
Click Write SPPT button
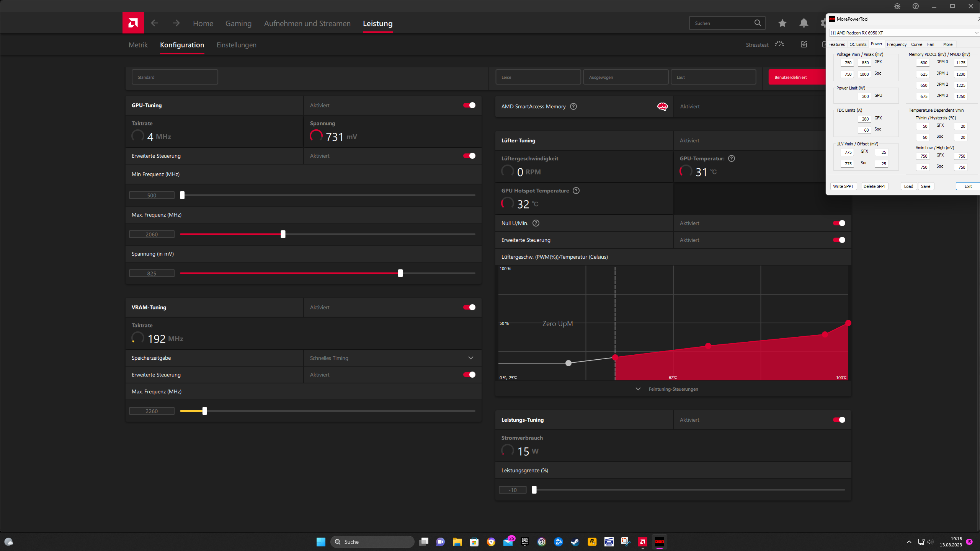(843, 186)
